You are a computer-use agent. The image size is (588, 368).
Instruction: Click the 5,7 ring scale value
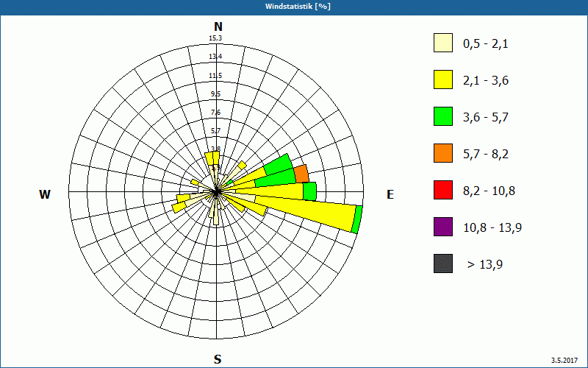point(215,131)
